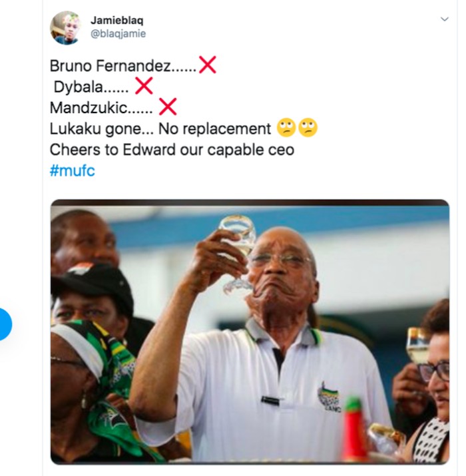The height and width of the screenshot is (476, 466).
Task: Click the first eye-roll emoji
Action: 286,128
